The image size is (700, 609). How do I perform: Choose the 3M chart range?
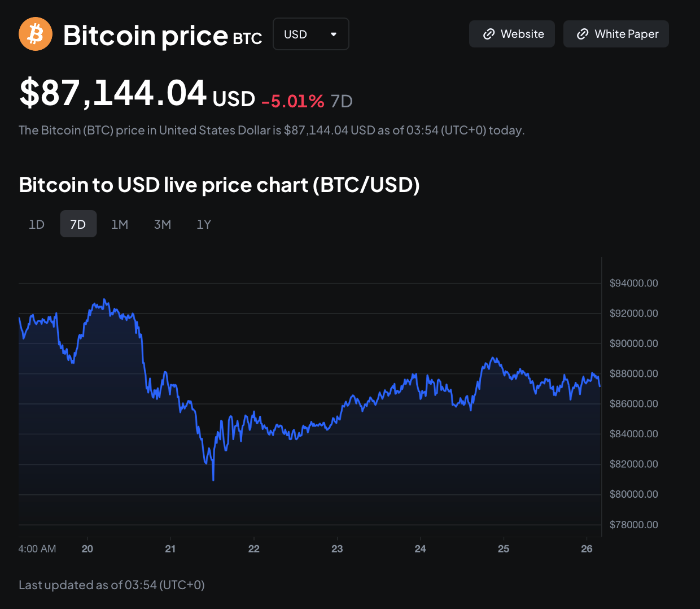click(x=163, y=224)
